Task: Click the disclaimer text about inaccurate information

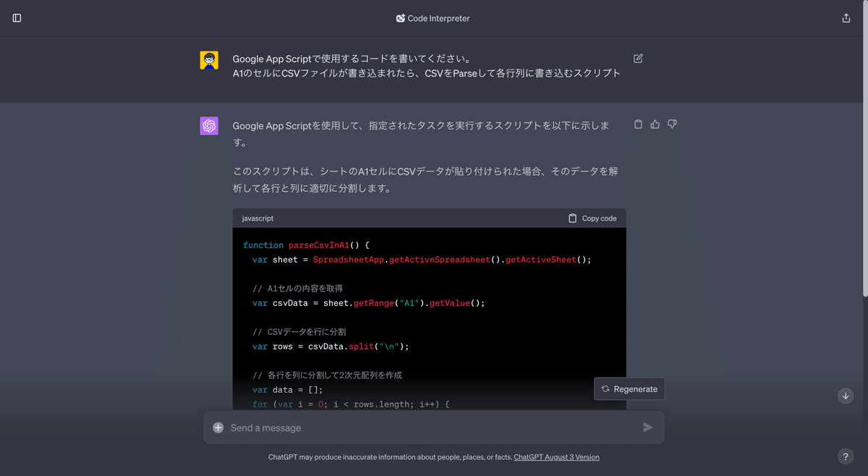Action: pos(390,457)
